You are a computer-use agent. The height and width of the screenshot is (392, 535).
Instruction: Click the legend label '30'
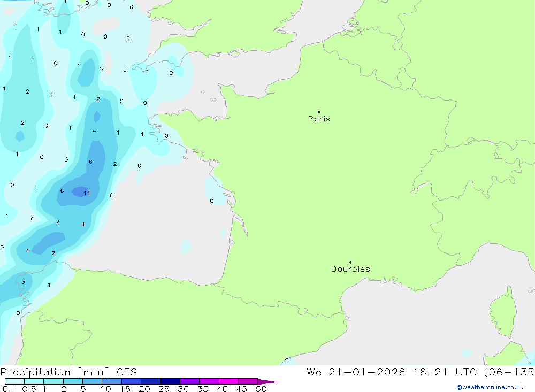(183, 389)
